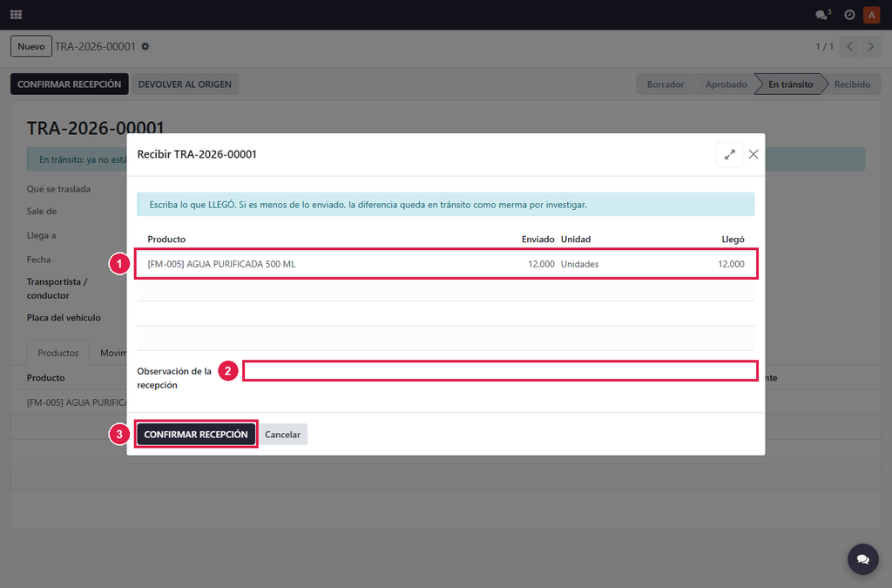The image size is (892, 588).
Task: Click the Unidad column header
Action: 576,240
